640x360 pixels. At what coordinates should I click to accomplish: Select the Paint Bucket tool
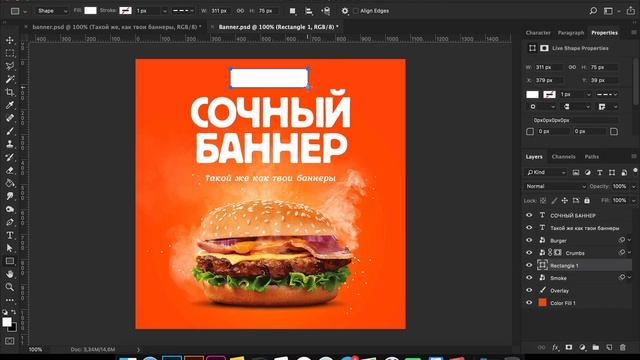point(10,183)
